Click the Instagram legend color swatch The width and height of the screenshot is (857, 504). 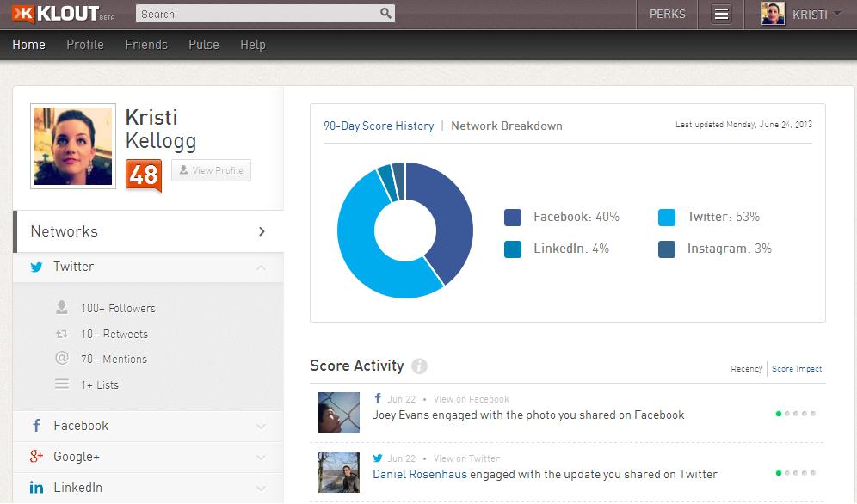click(x=667, y=249)
